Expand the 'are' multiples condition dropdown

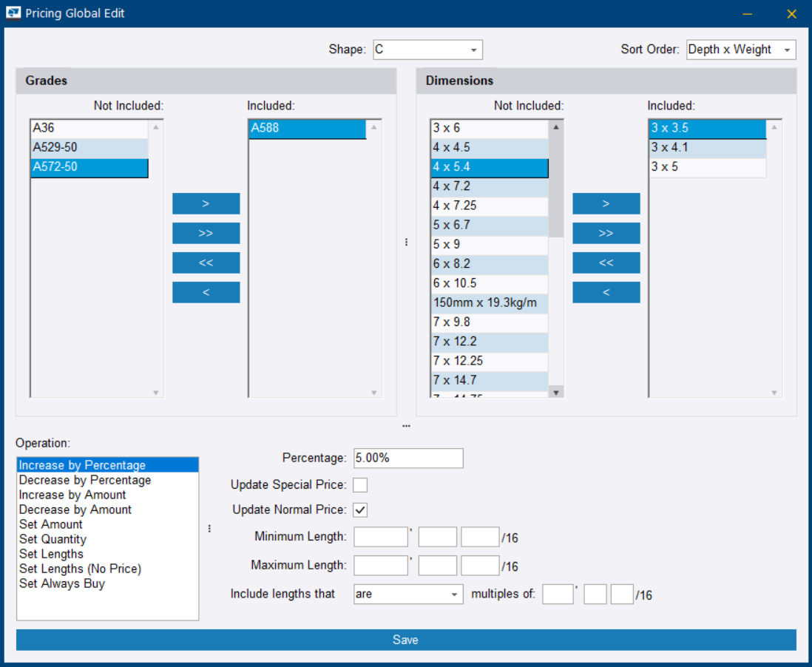(x=408, y=595)
